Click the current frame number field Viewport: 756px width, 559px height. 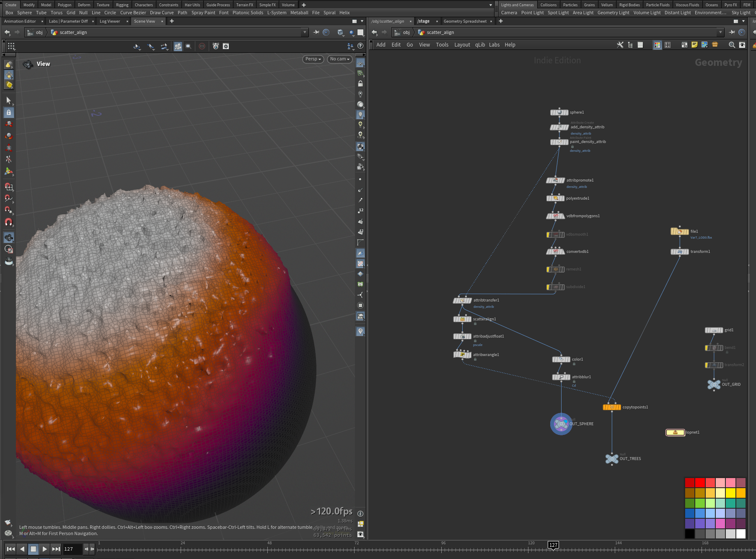click(x=72, y=549)
